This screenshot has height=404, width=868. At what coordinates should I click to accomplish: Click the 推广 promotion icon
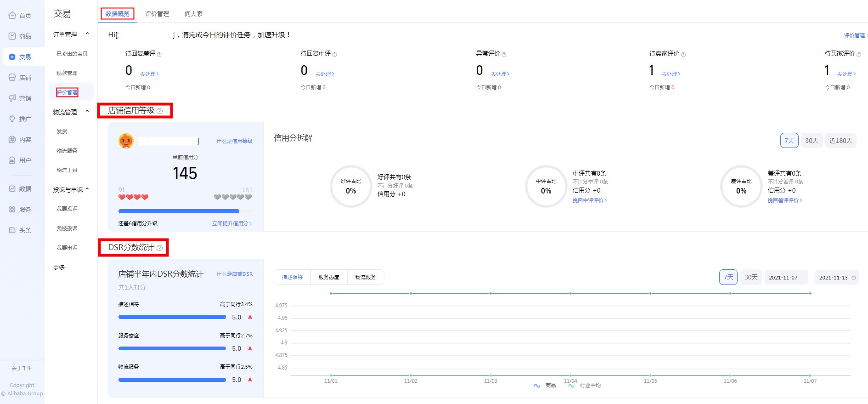tap(12, 119)
